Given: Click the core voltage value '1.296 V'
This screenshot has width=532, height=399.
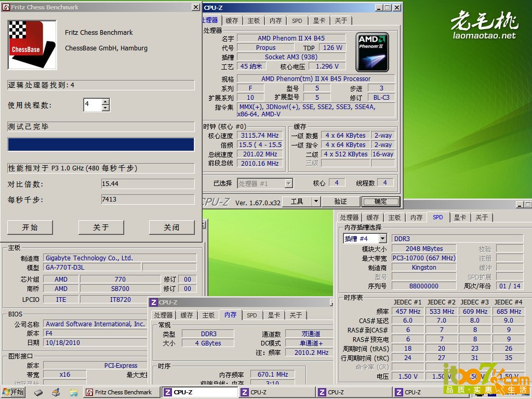Looking at the screenshot, I should point(327,66).
